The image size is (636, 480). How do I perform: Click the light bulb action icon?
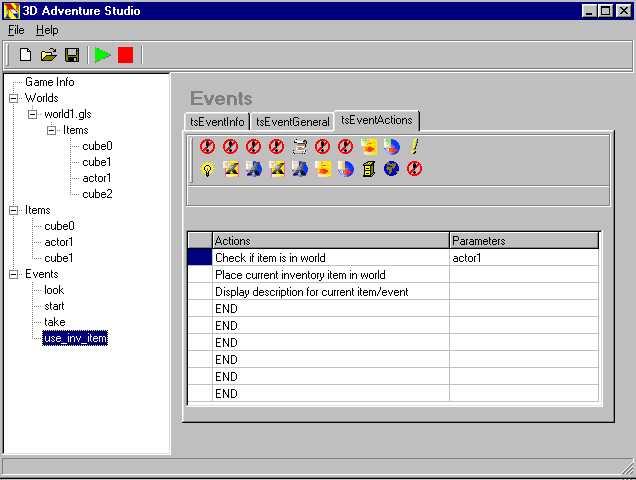(x=208, y=169)
